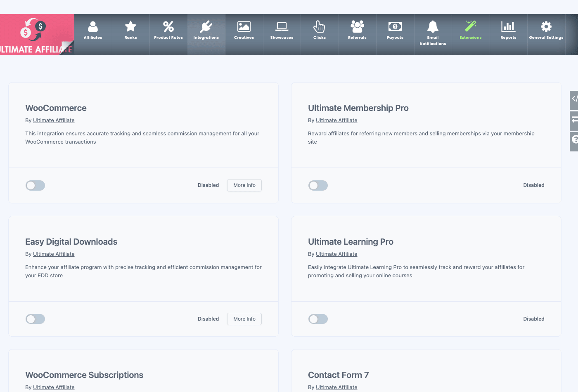Viewport: 578px width, 392px height.
Task: Open the Extensions magic wand icon
Action: click(x=471, y=26)
